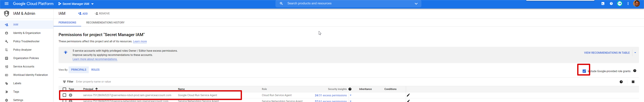Edit the Cloud Run Service Agent principal with pencil

pos(408,95)
